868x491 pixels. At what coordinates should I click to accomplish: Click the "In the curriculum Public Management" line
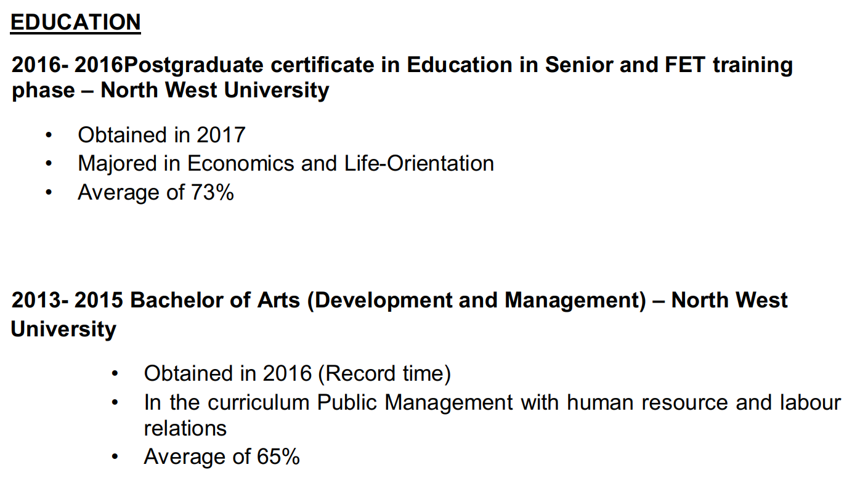(328, 402)
